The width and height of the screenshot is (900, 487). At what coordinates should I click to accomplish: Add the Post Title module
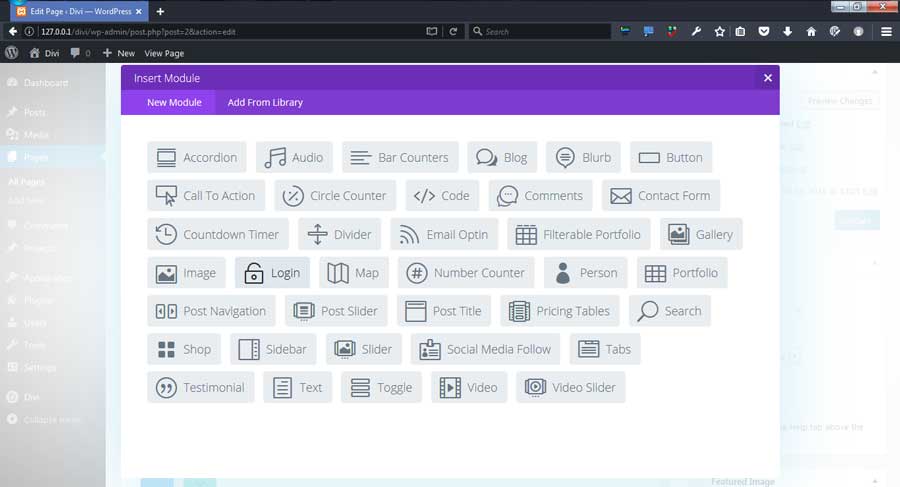pyautogui.click(x=444, y=311)
